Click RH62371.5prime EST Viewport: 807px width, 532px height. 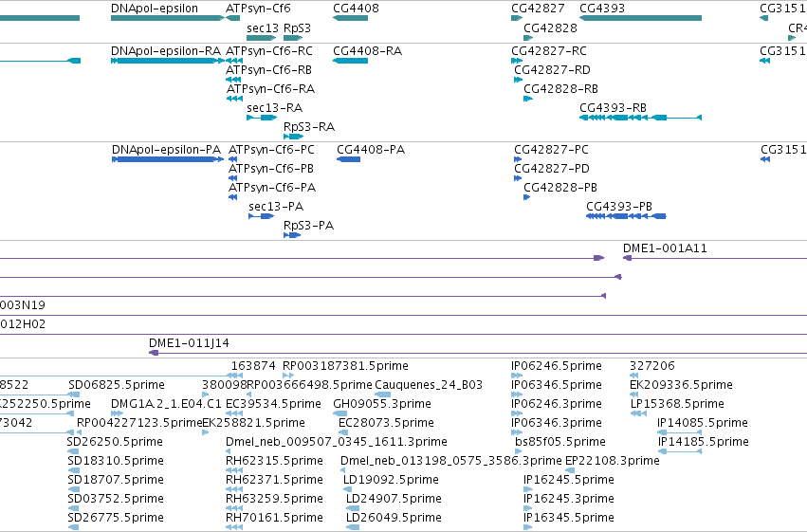[234, 490]
